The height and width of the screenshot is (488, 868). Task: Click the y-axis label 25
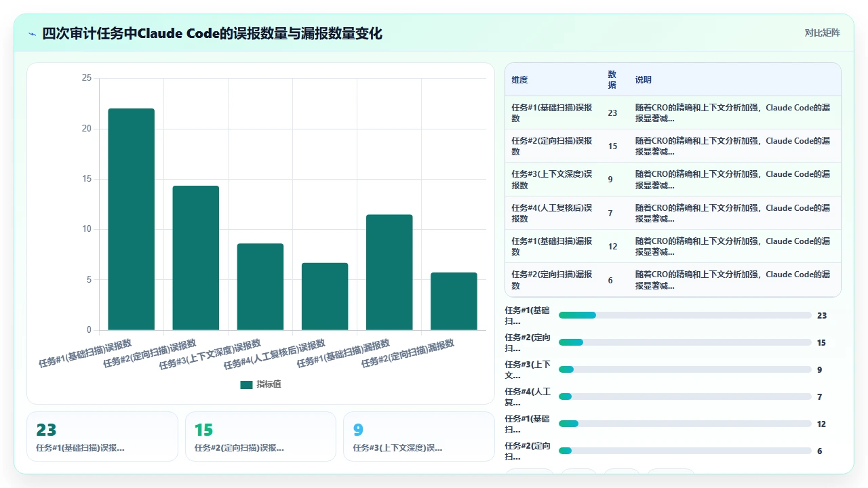[x=86, y=78]
